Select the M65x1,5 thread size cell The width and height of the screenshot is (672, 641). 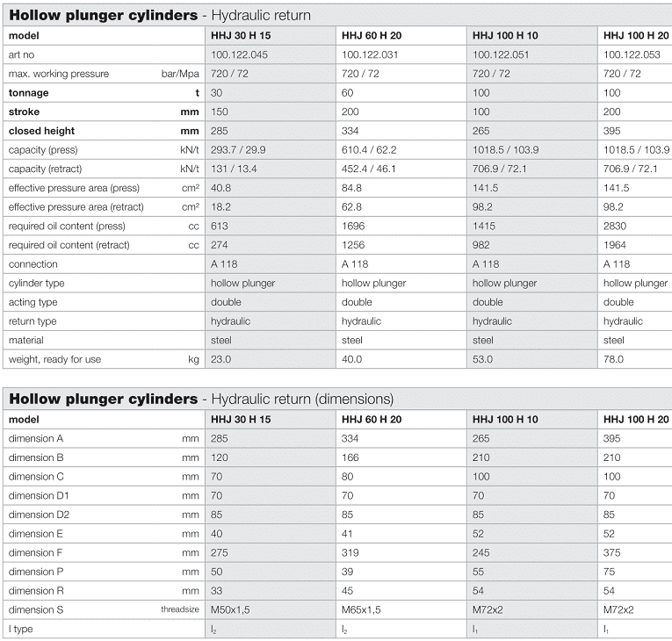point(362,609)
